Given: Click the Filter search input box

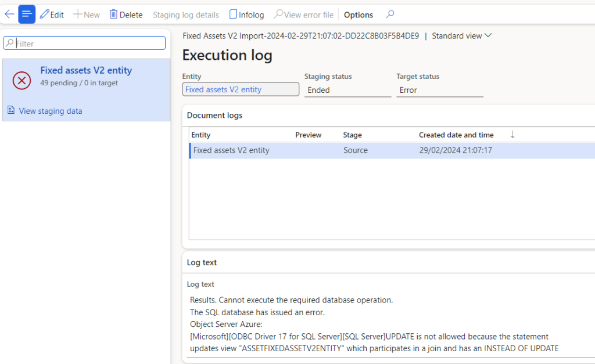Looking at the screenshot, I should point(85,44).
